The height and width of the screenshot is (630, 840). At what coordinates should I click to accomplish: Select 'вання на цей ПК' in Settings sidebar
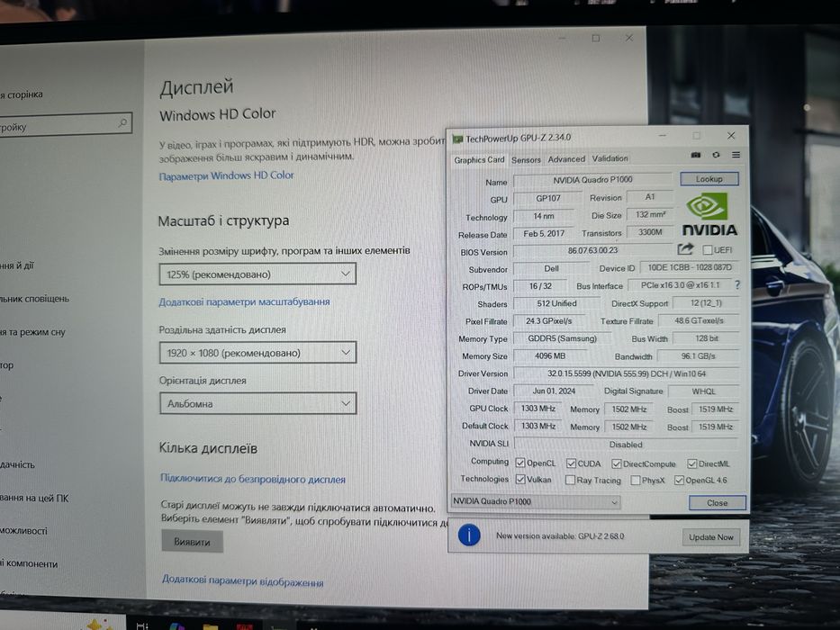(x=34, y=499)
